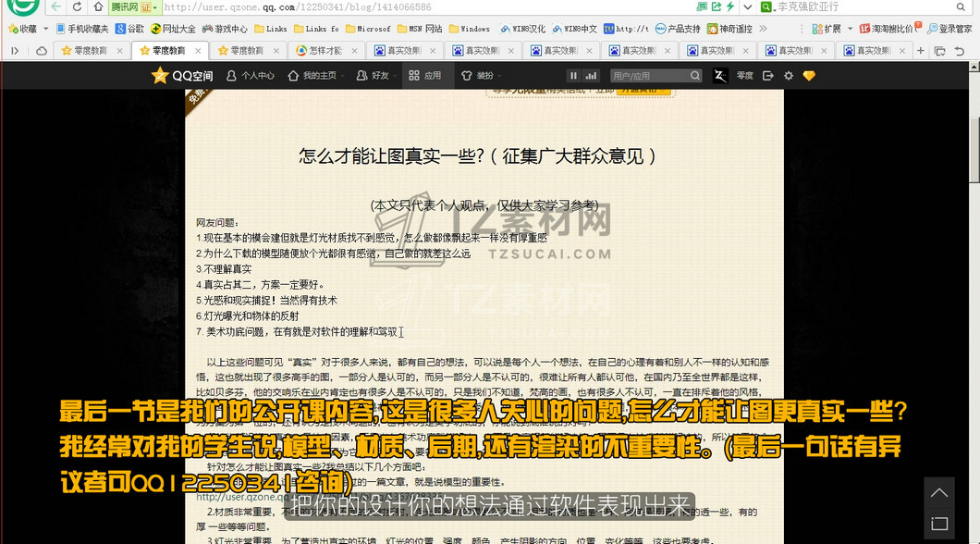Open the MSN 网站 bookmark folder
This screenshot has height=544, width=980.
point(420,29)
